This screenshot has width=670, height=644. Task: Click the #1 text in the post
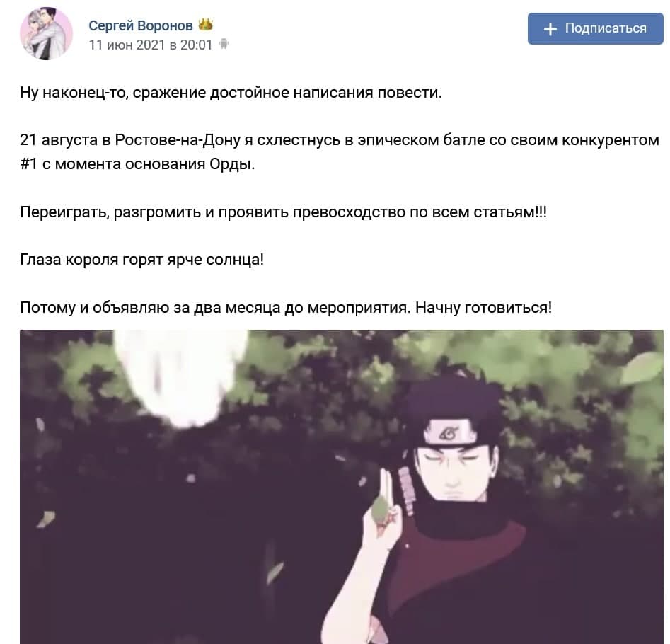click(28, 163)
